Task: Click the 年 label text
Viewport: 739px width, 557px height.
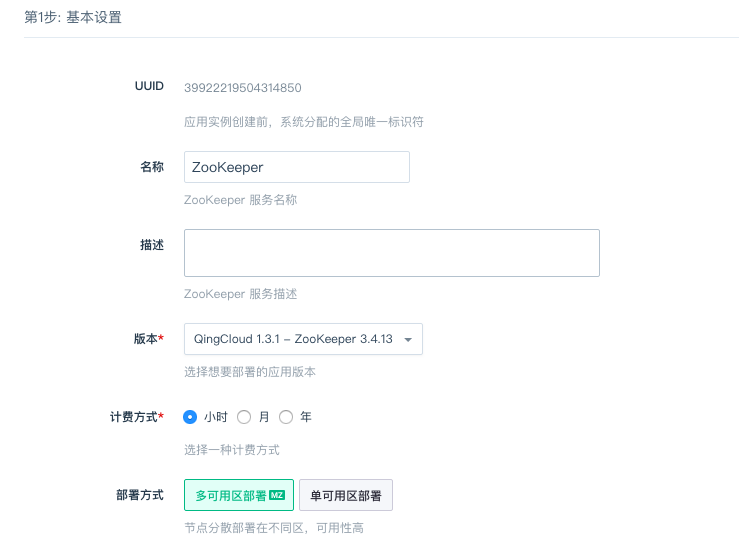Action: [306, 417]
